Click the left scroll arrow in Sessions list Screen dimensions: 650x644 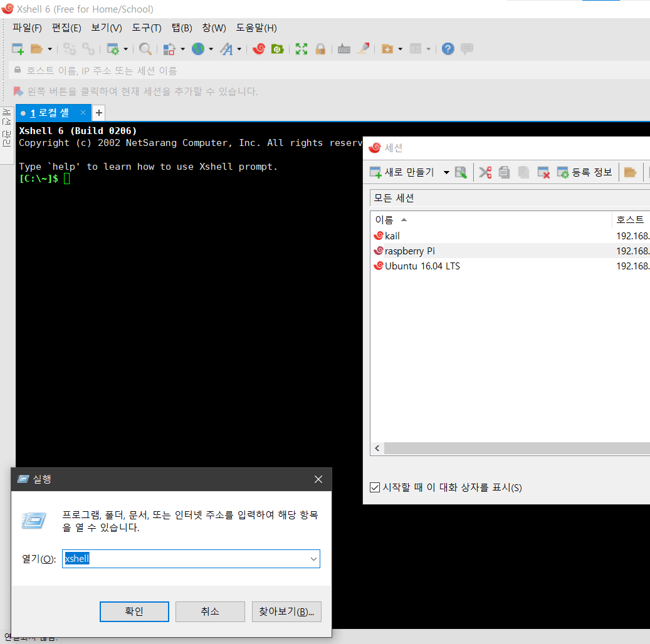pyautogui.click(x=377, y=448)
